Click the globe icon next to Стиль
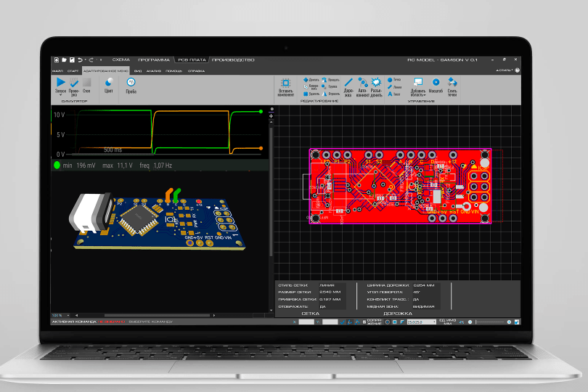The width and height of the screenshot is (588, 392). click(518, 70)
